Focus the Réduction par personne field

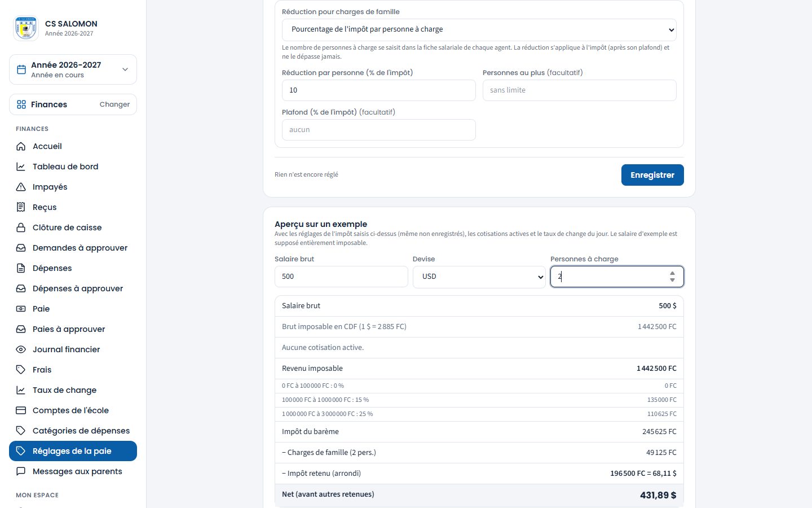coord(379,90)
